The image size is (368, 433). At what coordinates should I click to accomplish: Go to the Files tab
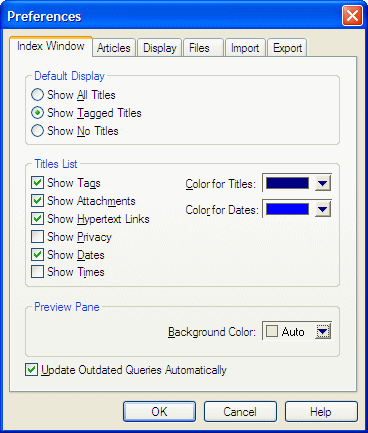pyautogui.click(x=203, y=48)
